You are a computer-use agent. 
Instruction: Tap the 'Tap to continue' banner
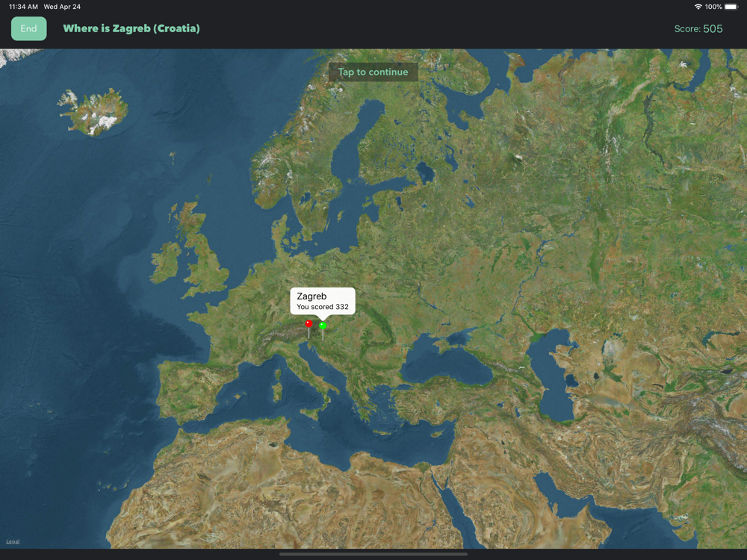point(373,72)
